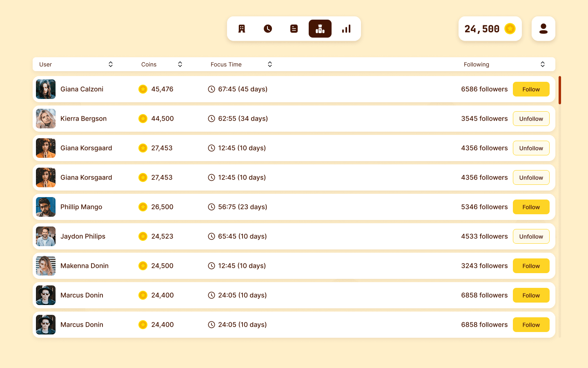Unfollow Kierra Bergson
The height and width of the screenshot is (368, 588).
click(531, 119)
